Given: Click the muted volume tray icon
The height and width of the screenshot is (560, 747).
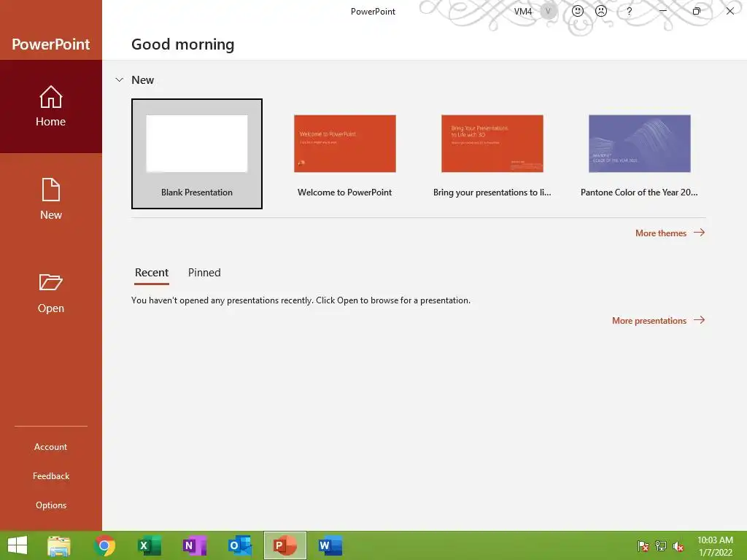Looking at the screenshot, I should [678, 546].
